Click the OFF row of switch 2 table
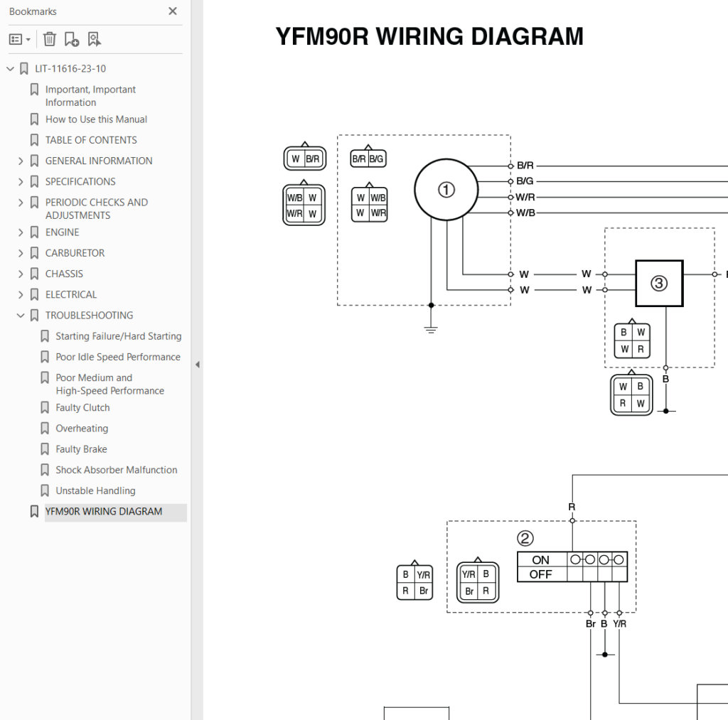Image resolution: width=728 pixels, height=720 pixels. [572, 575]
